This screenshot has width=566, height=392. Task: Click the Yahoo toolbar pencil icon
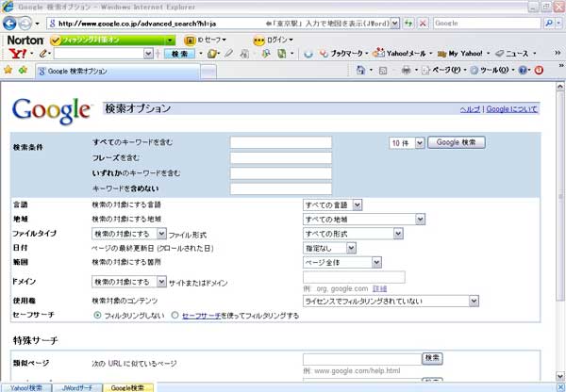pyautogui.click(x=43, y=54)
